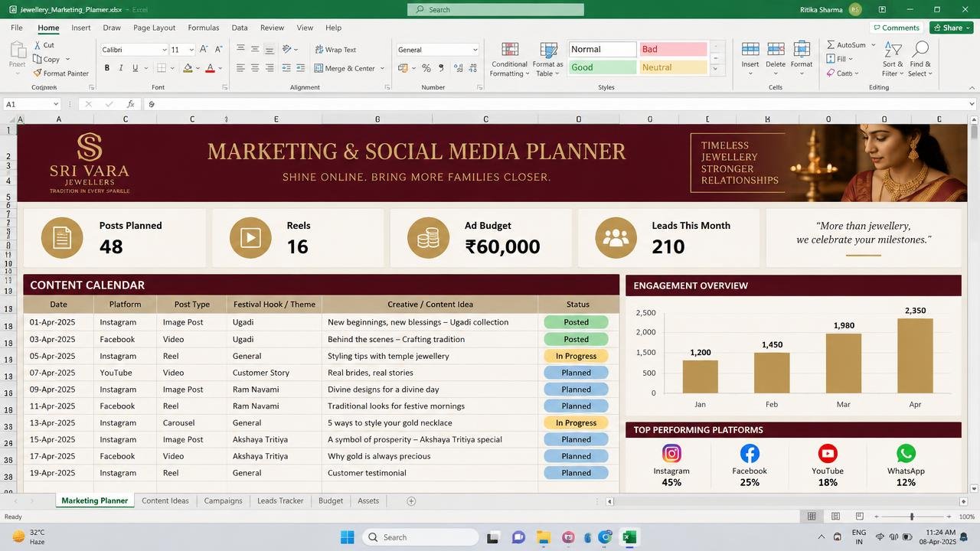Click Accounting Number Format icon
Viewport: 980px width, 551px height.
pos(403,68)
